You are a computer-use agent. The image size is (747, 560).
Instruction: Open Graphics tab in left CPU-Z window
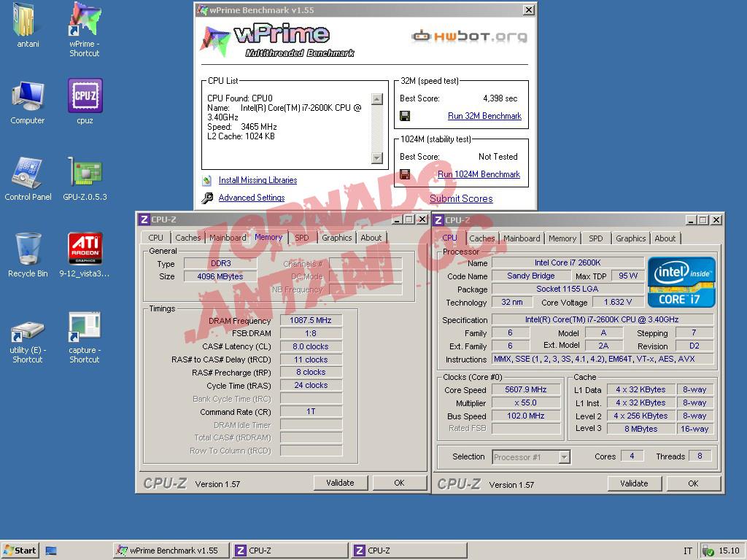tap(336, 238)
